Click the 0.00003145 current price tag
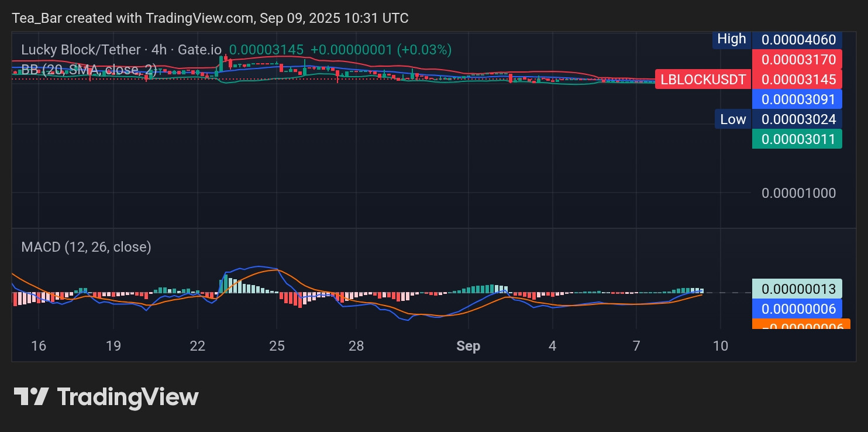The image size is (868, 432). (x=797, y=79)
